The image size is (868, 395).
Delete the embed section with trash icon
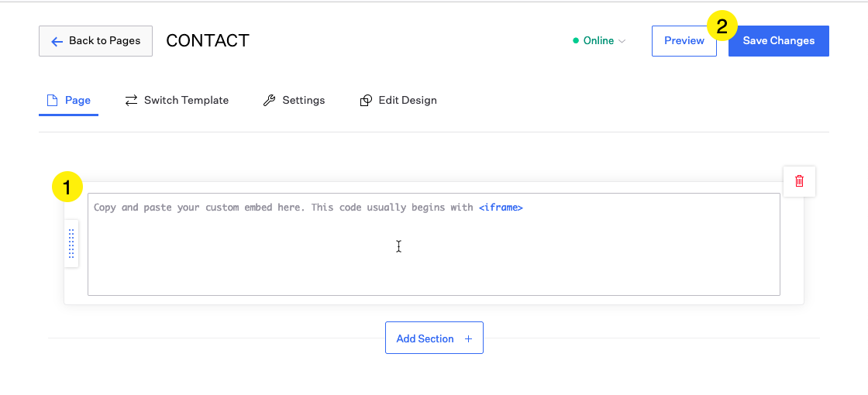click(799, 181)
